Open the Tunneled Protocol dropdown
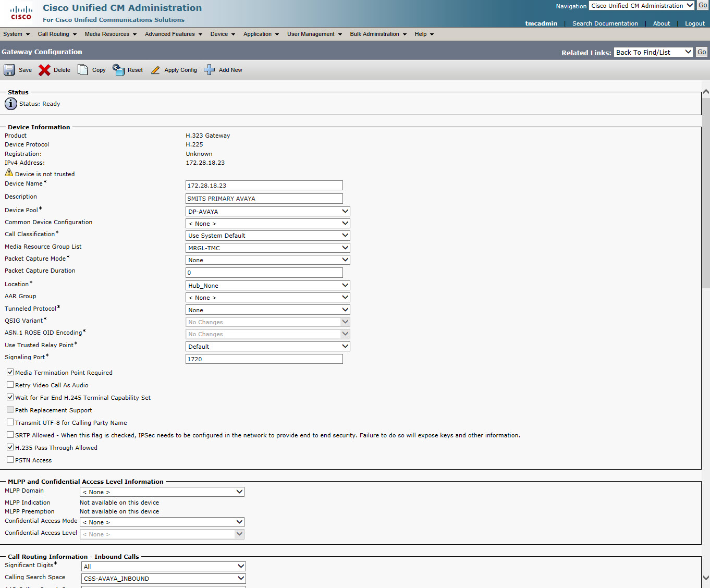This screenshot has height=588, width=710. pos(268,310)
